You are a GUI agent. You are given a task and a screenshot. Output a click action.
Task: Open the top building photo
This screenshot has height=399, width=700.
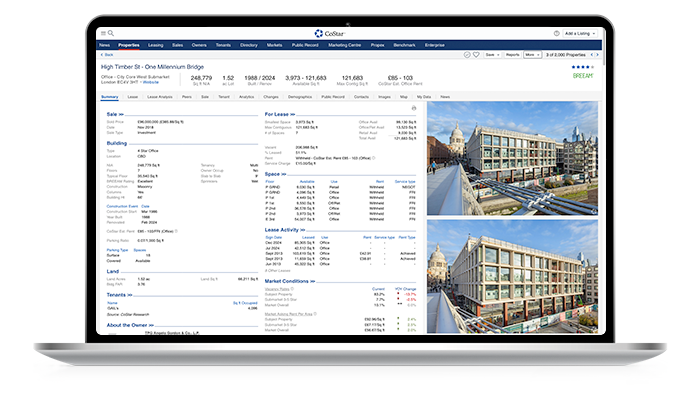pyautogui.click(x=512, y=158)
